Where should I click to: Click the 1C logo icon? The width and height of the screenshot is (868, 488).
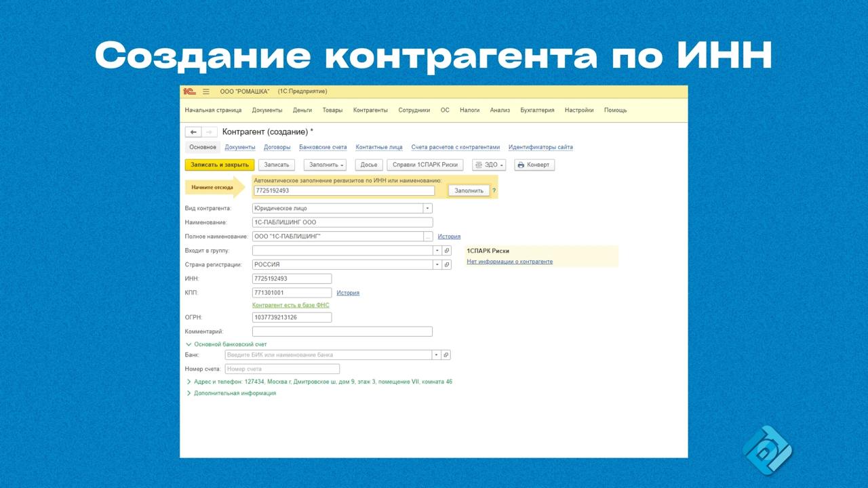189,91
